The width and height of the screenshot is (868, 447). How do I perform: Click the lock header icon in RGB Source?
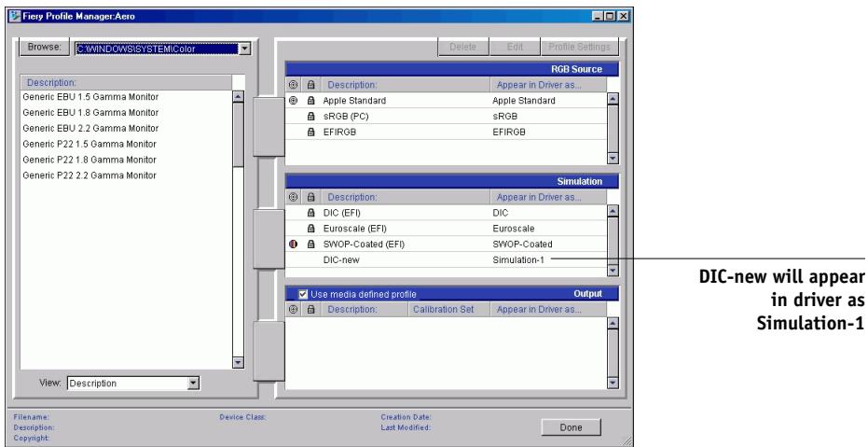310,85
